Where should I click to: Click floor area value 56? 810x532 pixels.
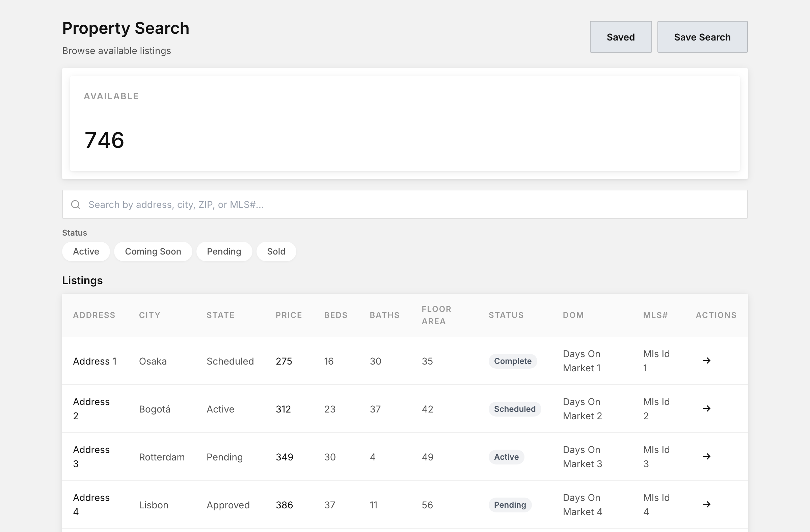pyautogui.click(x=428, y=505)
